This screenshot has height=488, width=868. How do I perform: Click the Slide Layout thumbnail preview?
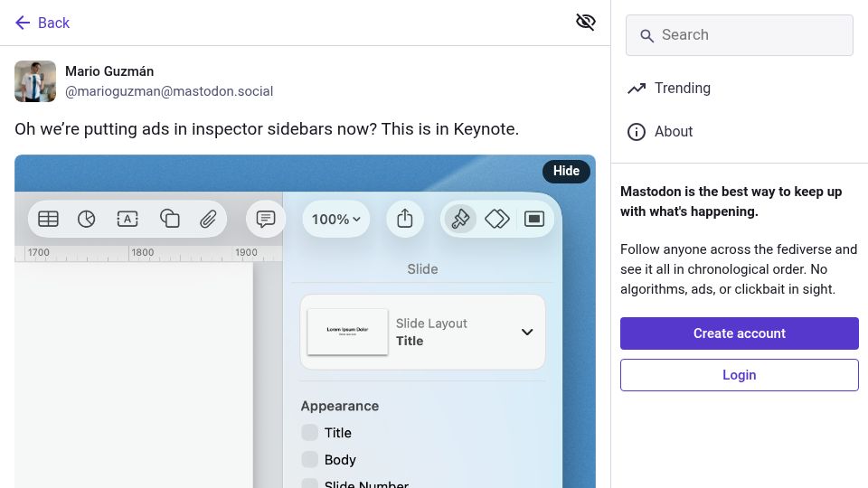pyautogui.click(x=347, y=332)
